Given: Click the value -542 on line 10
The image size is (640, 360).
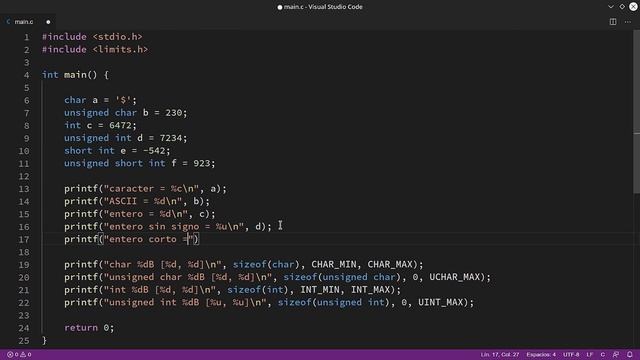Looking at the screenshot, I should (154, 151).
